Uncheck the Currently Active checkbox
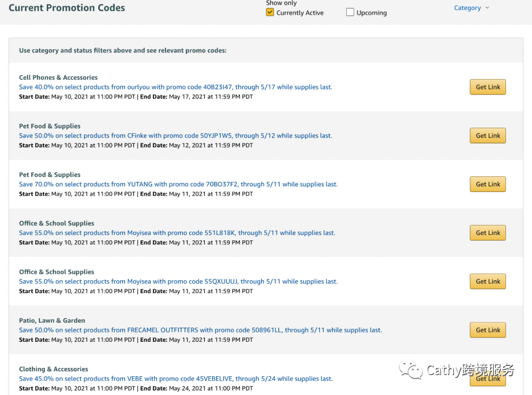532x395 pixels. tap(270, 12)
